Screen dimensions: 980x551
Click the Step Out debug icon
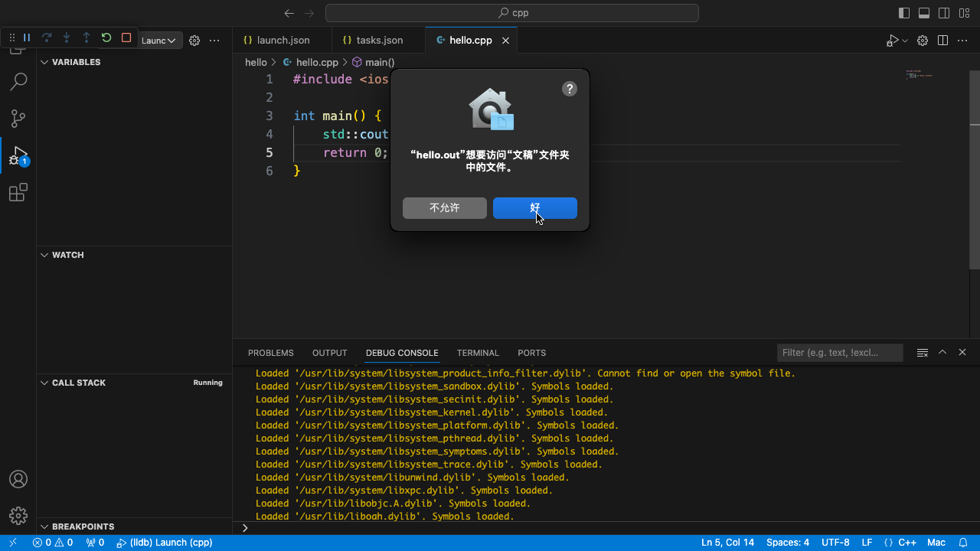pyautogui.click(x=87, y=37)
